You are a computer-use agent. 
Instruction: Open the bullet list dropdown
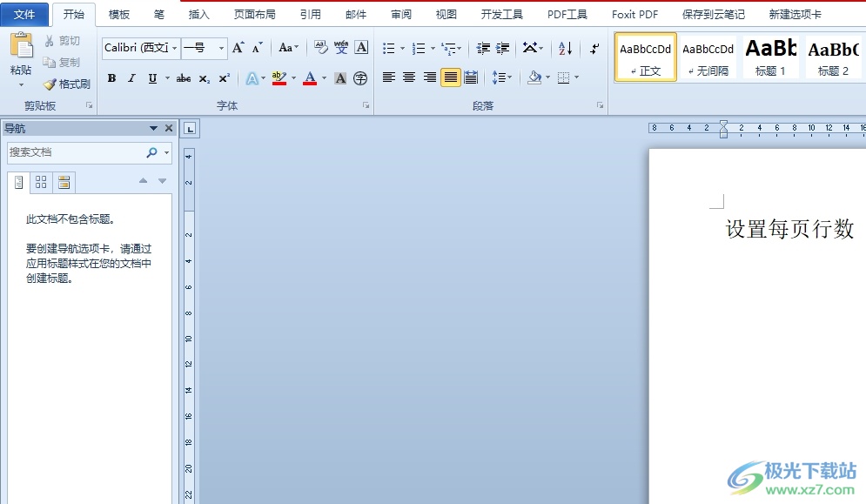[x=401, y=49]
